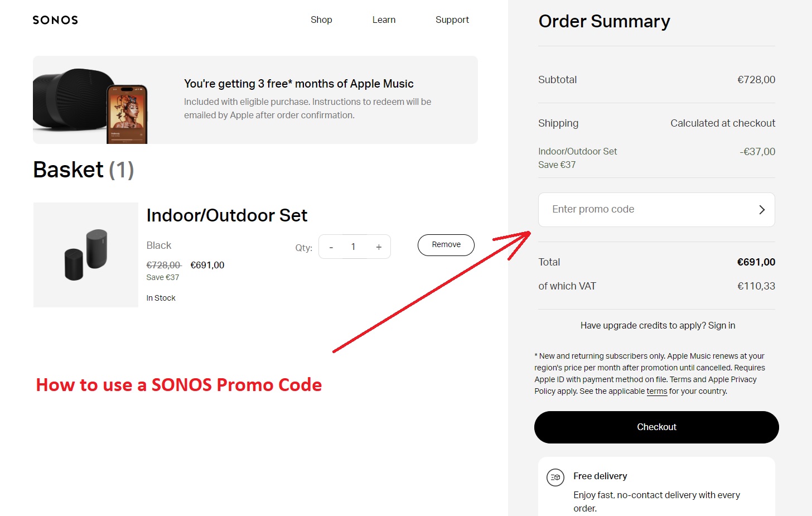Viewport: 812px width, 516px height.
Task: Increase quantity with the plus stepper
Action: [379, 246]
